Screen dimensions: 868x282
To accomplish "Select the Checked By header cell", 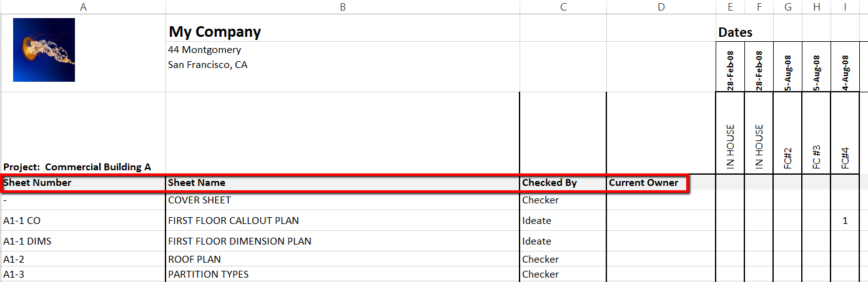I will (550, 183).
